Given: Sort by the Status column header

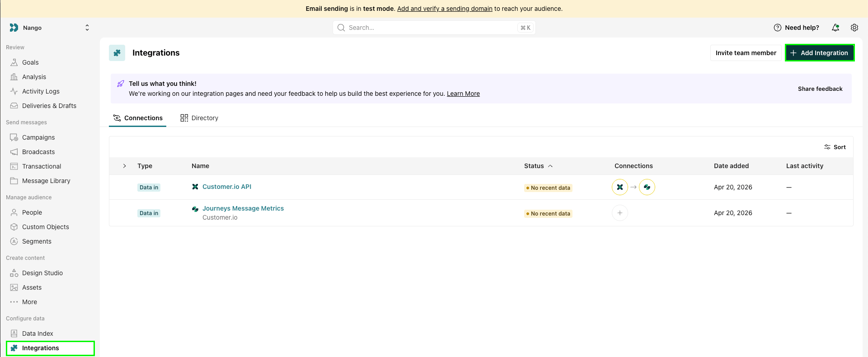Looking at the screenshot, I should click(538, 166).
